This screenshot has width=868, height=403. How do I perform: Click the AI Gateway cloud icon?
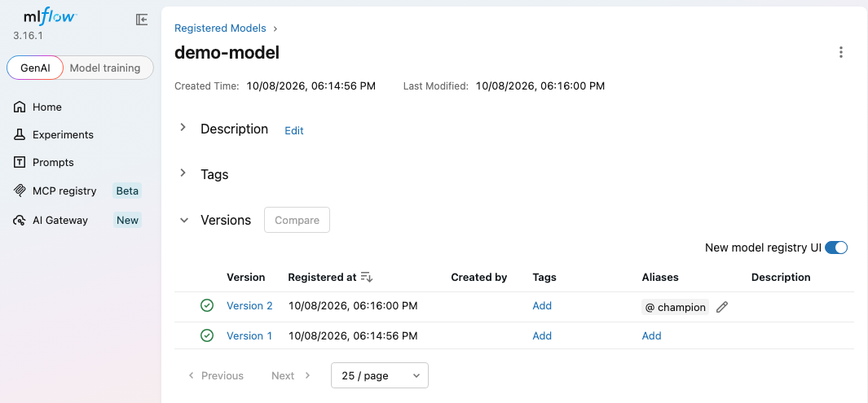tap(20, 220)
